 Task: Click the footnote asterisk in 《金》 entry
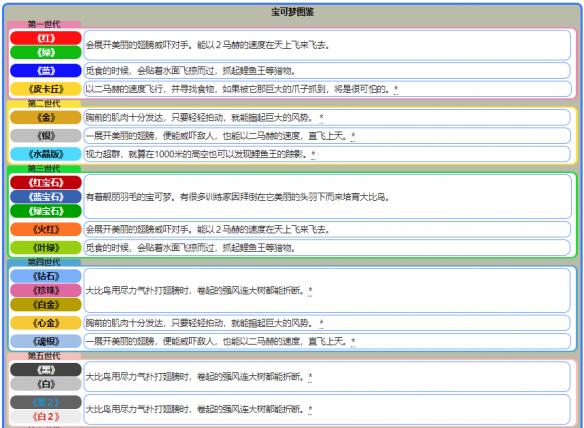[x=321, y=118]
